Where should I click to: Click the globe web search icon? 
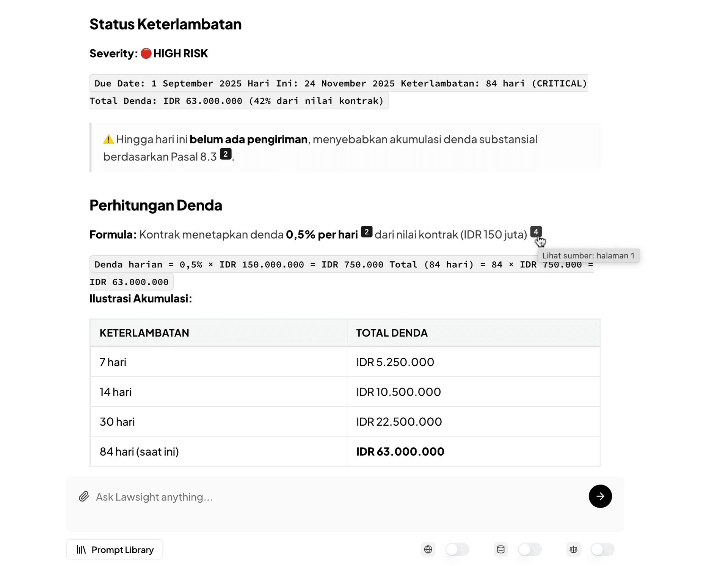428,549
